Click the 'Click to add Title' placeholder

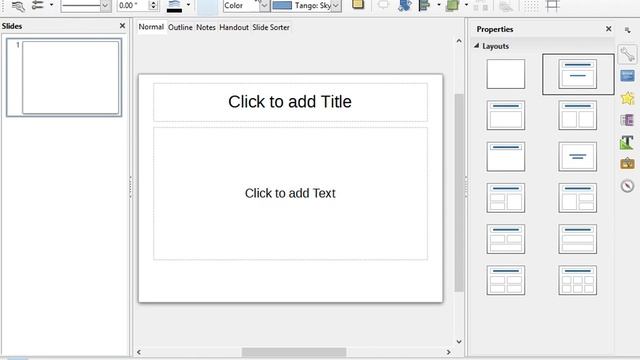[x=290, y=102]
